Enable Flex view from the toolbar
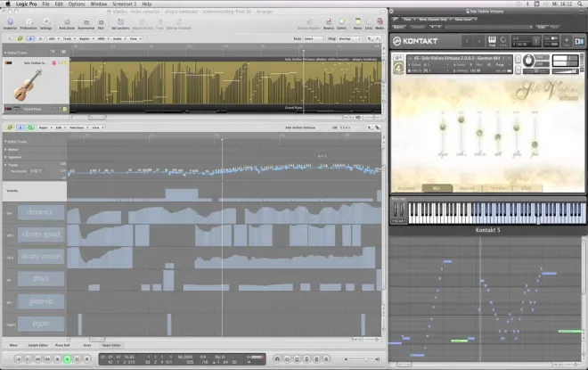Screen dimensions: 588x370 101,22
